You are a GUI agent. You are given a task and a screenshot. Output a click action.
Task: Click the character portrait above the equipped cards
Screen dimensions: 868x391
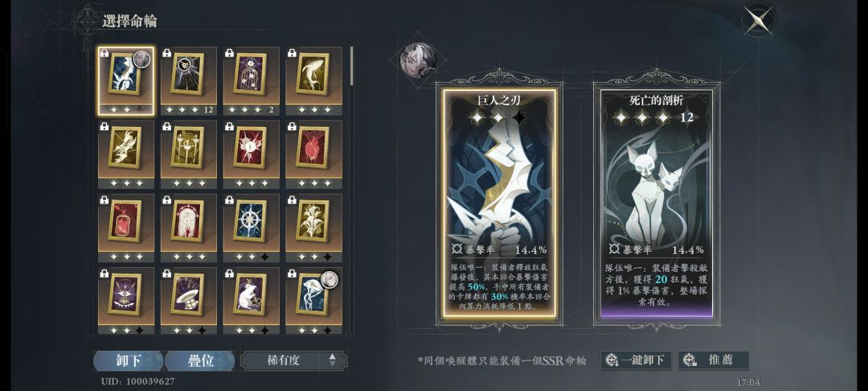click(418, 60)
